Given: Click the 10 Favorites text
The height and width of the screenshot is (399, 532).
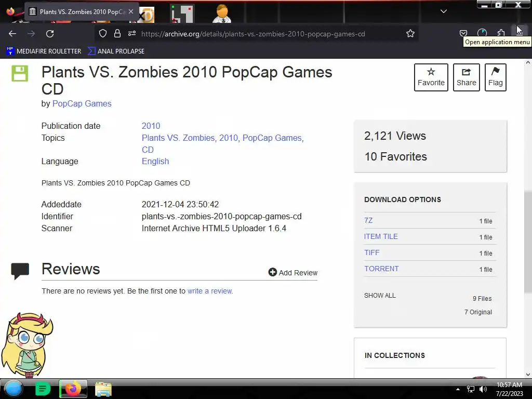Looking at the screenshot, I should 395,157.
